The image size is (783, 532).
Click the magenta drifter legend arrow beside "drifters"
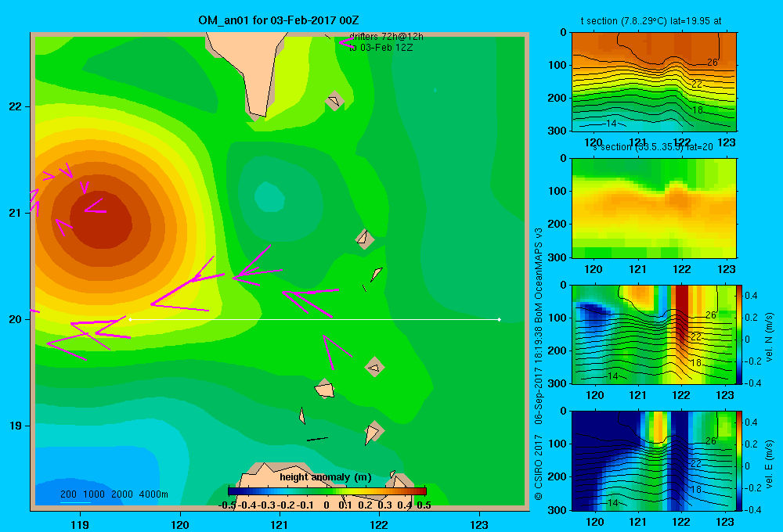click(346, 42)
